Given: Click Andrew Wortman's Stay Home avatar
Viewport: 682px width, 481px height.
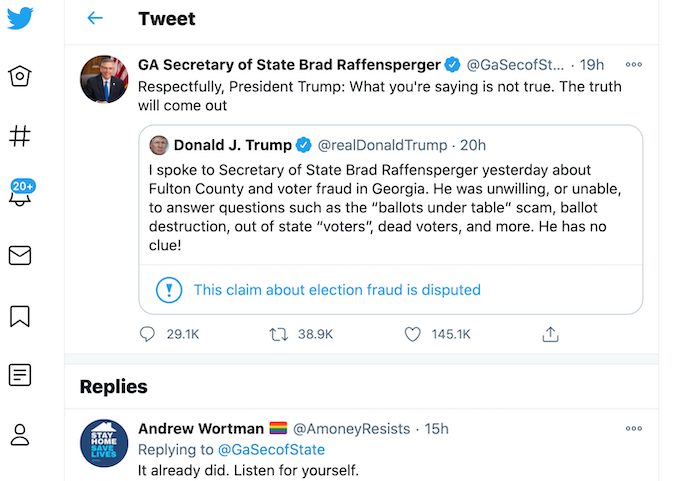Looking at the screenshot, I should point(104,444).
